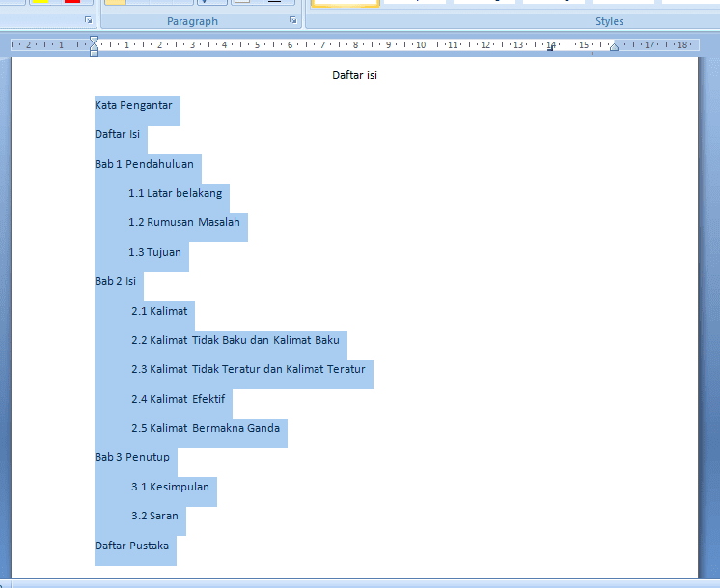Click the "3.2 Saran" line
Image resolution: width=720 pixels, height=588 pixels.
click(x=154, y=516)
